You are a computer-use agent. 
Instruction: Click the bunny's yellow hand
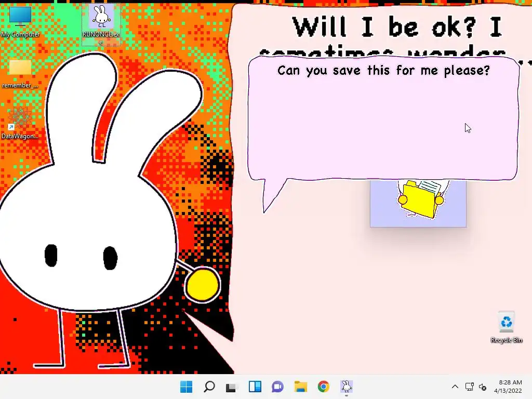tap(203, 285)
